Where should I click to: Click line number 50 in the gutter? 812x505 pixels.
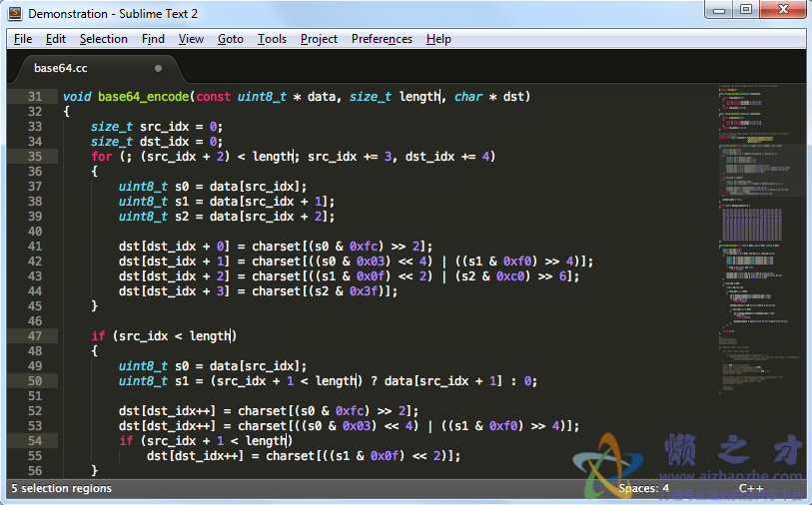(35, 381)
